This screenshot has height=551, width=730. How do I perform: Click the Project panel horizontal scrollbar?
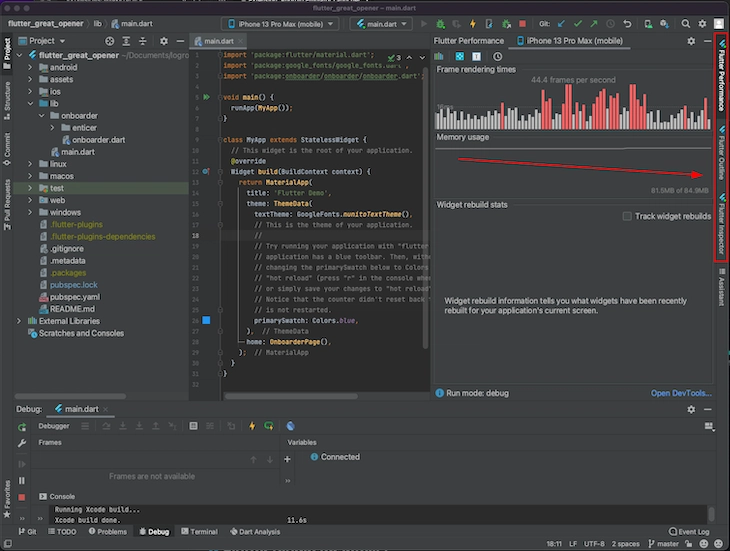[70, 396]
